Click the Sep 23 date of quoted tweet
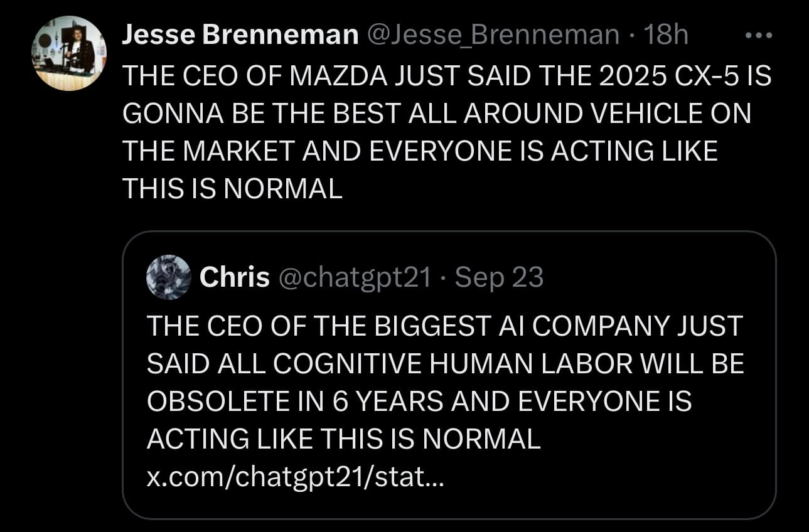 [x=499, y=277]
